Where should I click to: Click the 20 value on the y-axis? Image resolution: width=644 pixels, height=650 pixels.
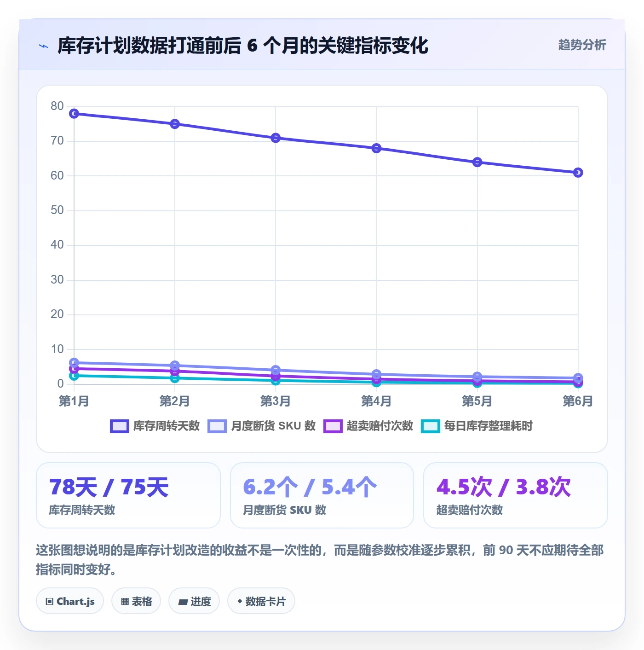57,314
